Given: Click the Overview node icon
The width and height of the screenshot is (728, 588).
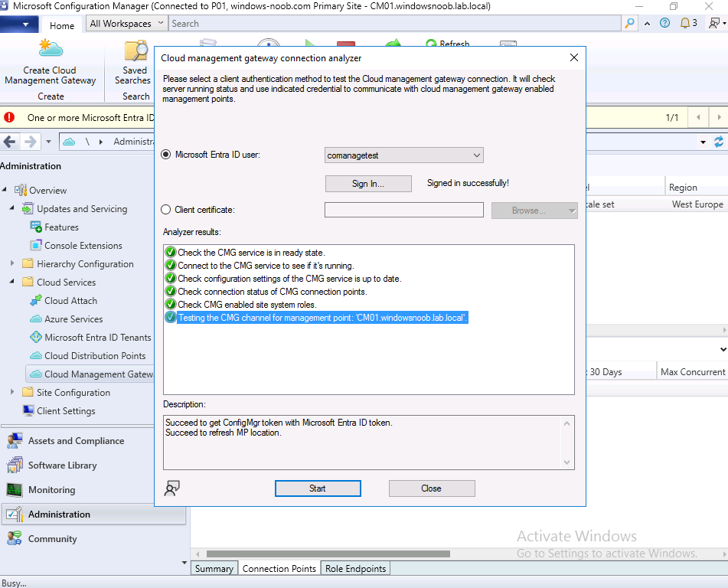Looking at the screenshot, I should click(21, 190).
